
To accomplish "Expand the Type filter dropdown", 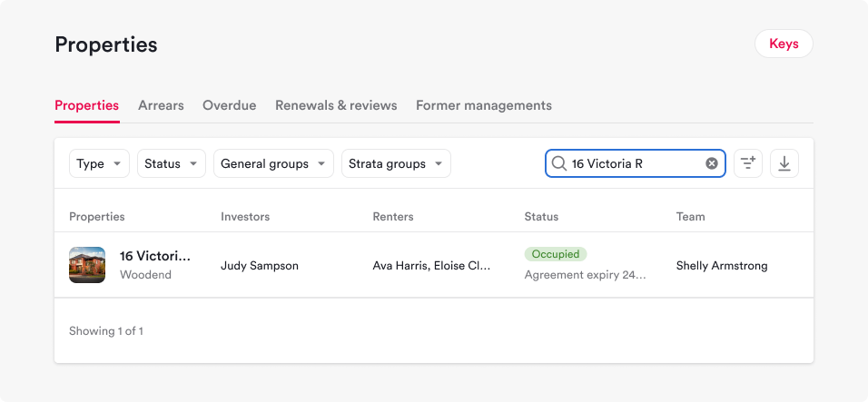I will pyautogui.click(x=99, y=163).
